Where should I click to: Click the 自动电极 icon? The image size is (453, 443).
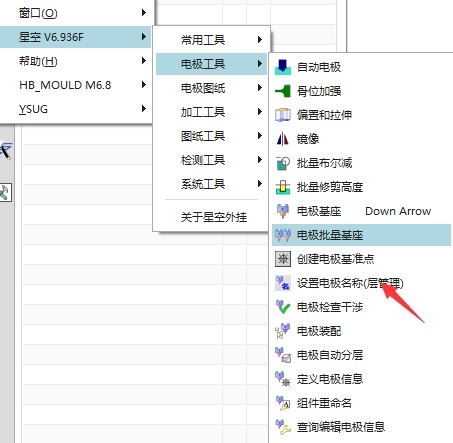point(283,67)
